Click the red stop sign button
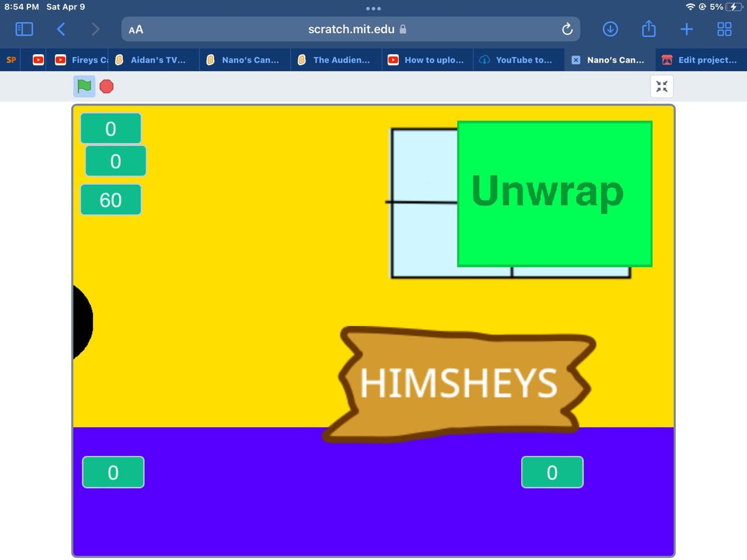The width and height of the screenshot is (747, 560). (106, 86)
